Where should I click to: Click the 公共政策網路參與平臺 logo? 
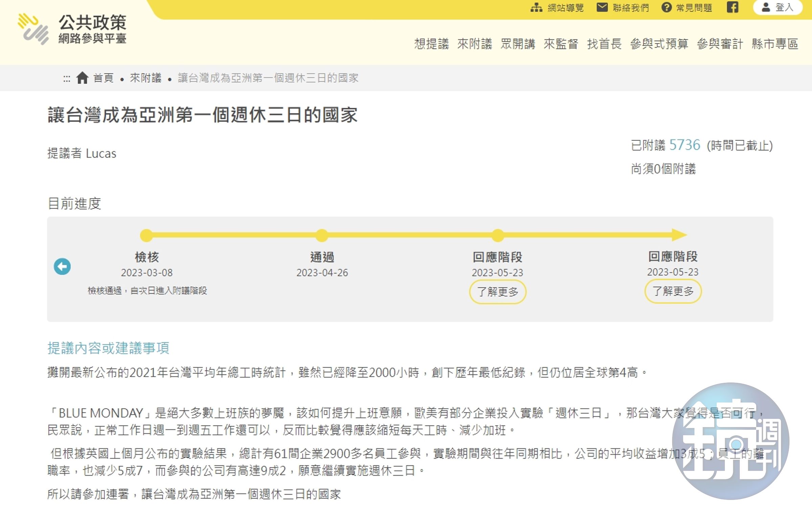72,29
